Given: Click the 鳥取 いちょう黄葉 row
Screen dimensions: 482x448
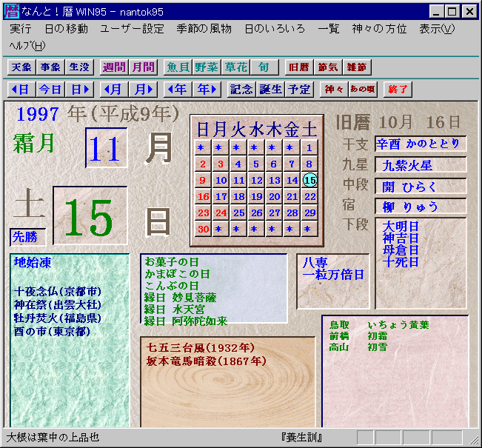Looking at the screenshot, I should [379, 324].
